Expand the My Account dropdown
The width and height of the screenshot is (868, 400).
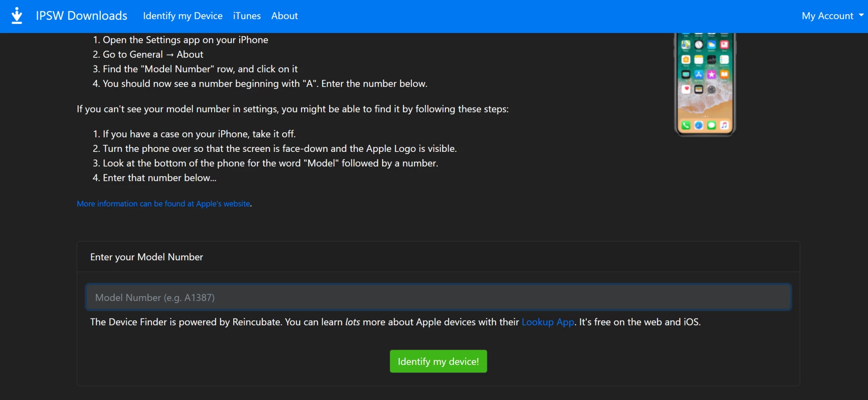pos(827,16)
